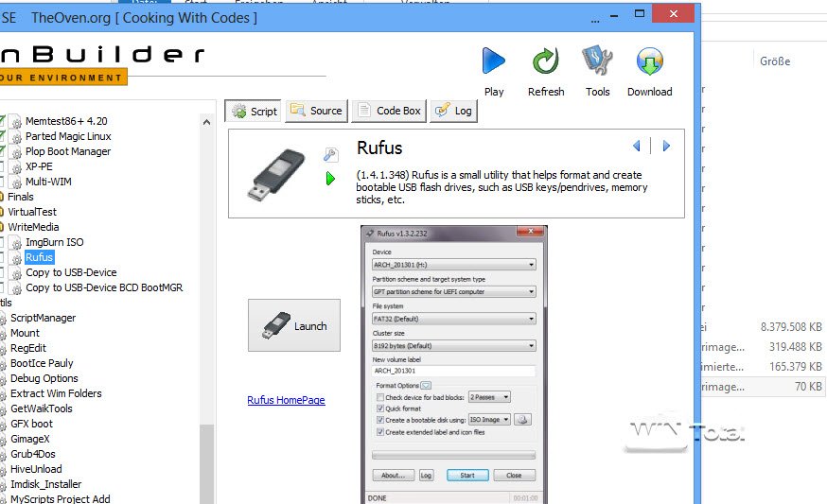Image resolution: width=827 pixels, height=504 pixels.
Task: Select MyScripts Project Add entry
Action: [x=61, y=498]
